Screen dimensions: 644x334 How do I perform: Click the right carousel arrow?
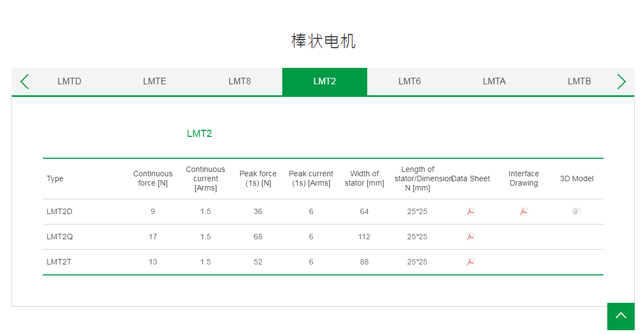pyautogui.click(x=622, y=81)
